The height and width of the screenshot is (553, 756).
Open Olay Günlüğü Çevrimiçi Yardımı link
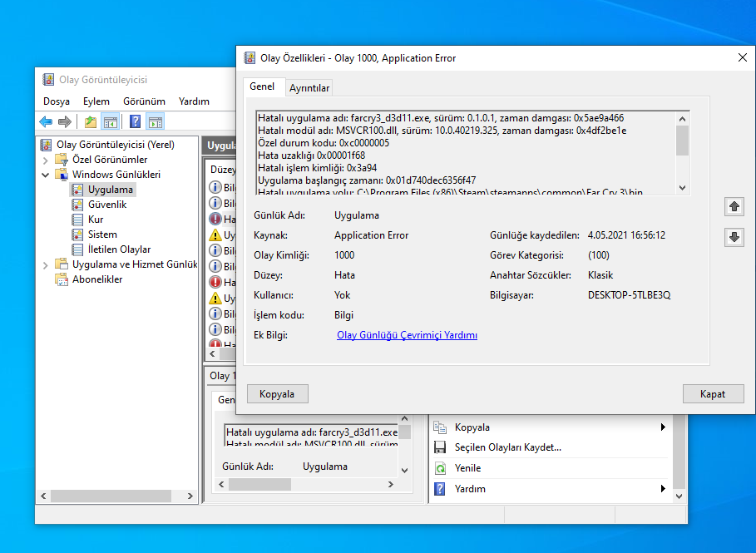407,335
